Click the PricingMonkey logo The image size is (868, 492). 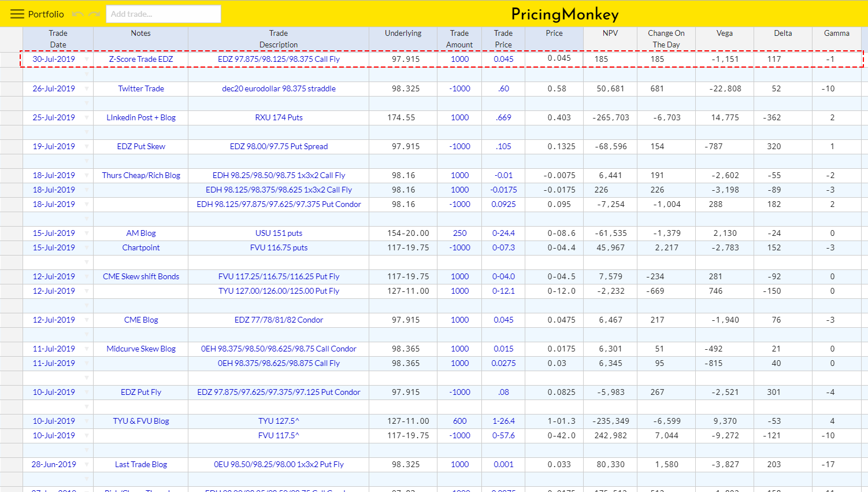[565, 14]
